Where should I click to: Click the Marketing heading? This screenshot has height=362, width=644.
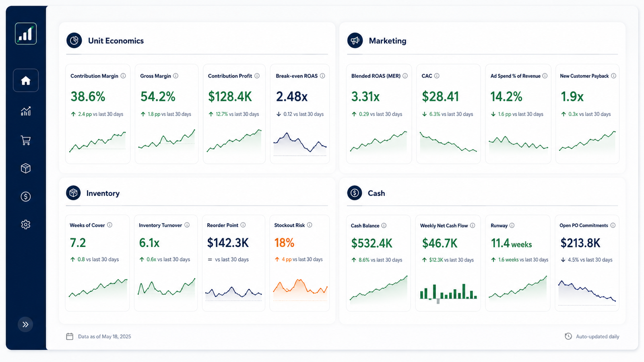(x=388, y=41)
